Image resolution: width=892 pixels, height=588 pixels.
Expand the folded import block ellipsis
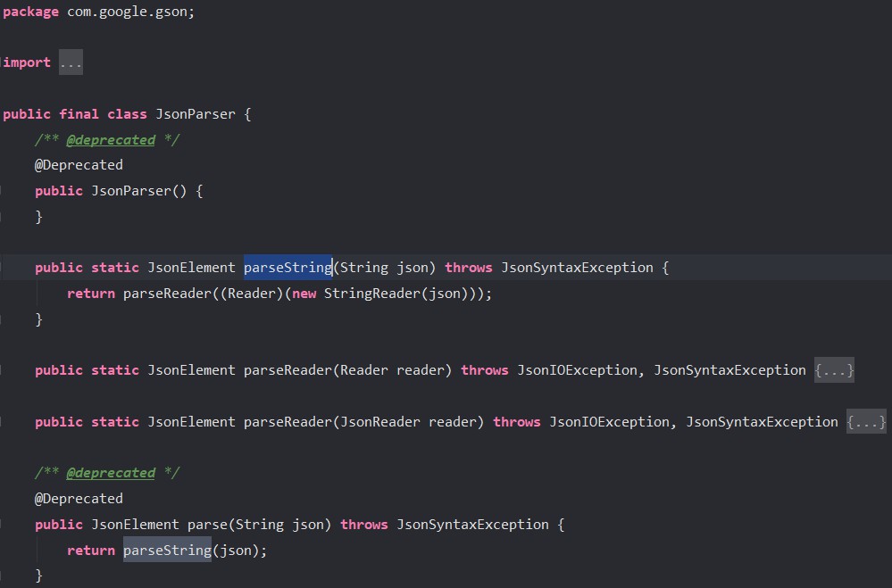[x=71, y=62]
